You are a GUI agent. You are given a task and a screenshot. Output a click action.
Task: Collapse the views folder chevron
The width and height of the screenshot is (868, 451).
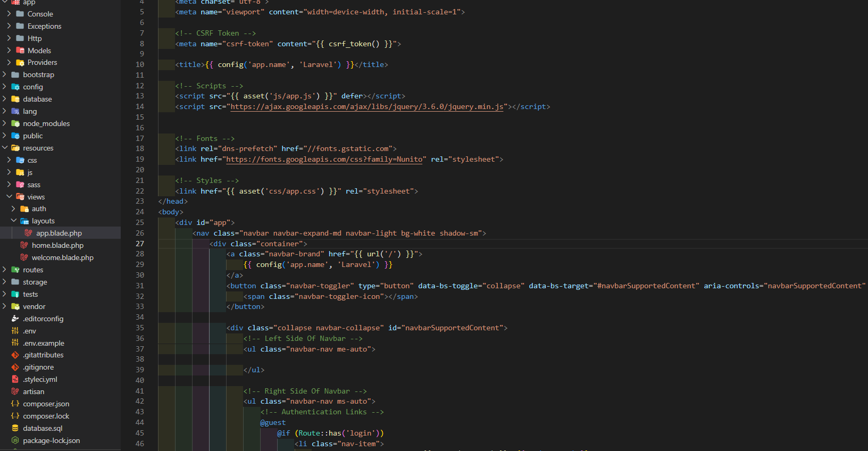(9, 197)
